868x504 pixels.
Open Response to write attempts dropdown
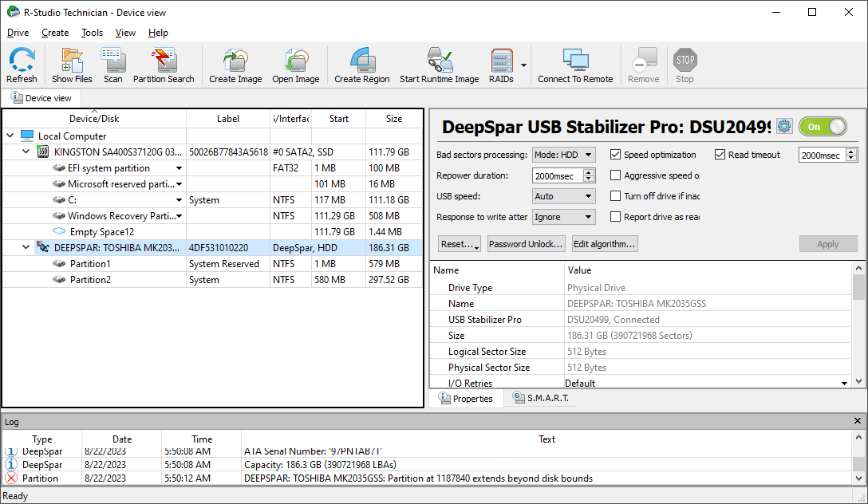pyautogui.click(x=563, y=217)
